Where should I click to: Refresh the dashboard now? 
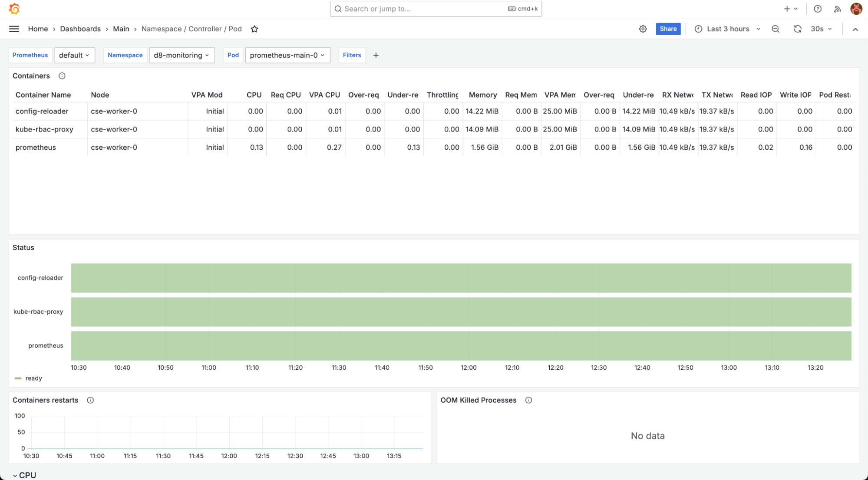click(x=797, y=29)
